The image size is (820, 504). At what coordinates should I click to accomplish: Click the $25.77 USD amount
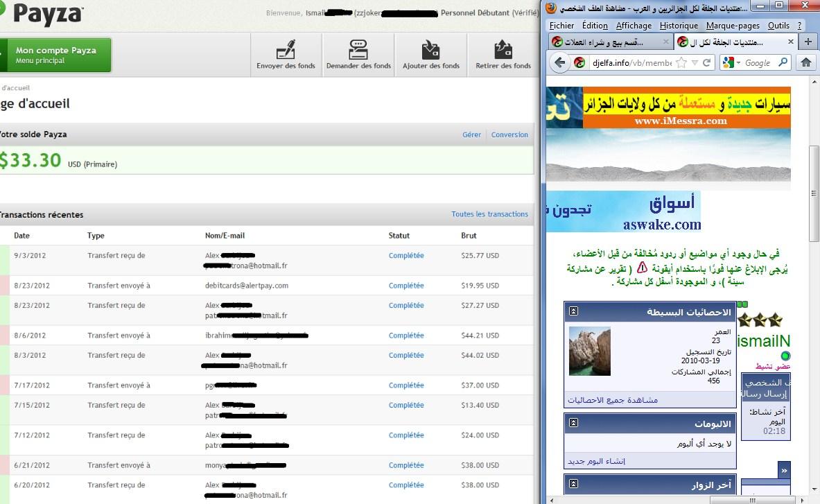tap(480, 255)
